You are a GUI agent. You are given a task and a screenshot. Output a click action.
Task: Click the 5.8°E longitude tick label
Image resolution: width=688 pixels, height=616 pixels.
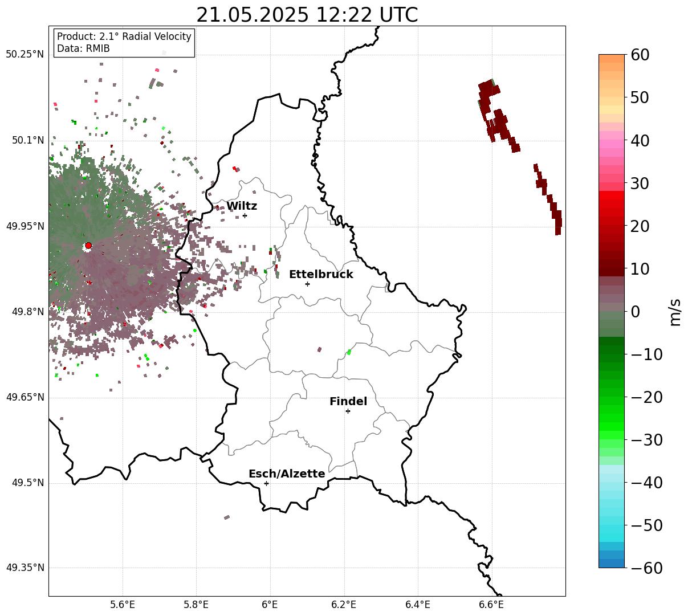(196, 605)
